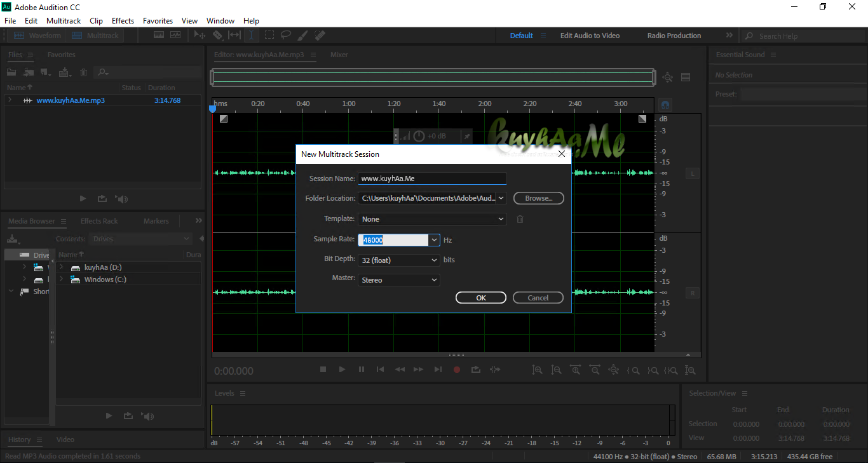Click the pin icon on HUD volume
Screen dimensions: 868x463
pyautogui.click(x=466, y=136)
